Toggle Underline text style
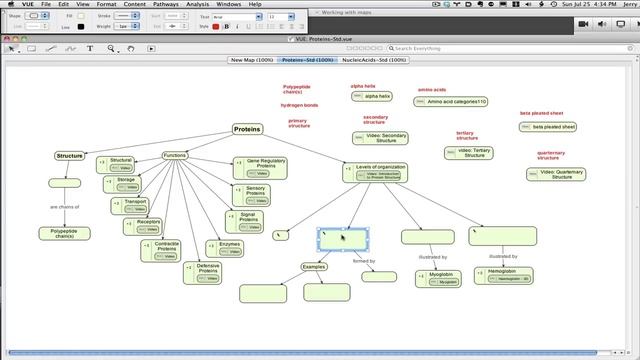The image size is (640, 360). [x=248, y=27]
